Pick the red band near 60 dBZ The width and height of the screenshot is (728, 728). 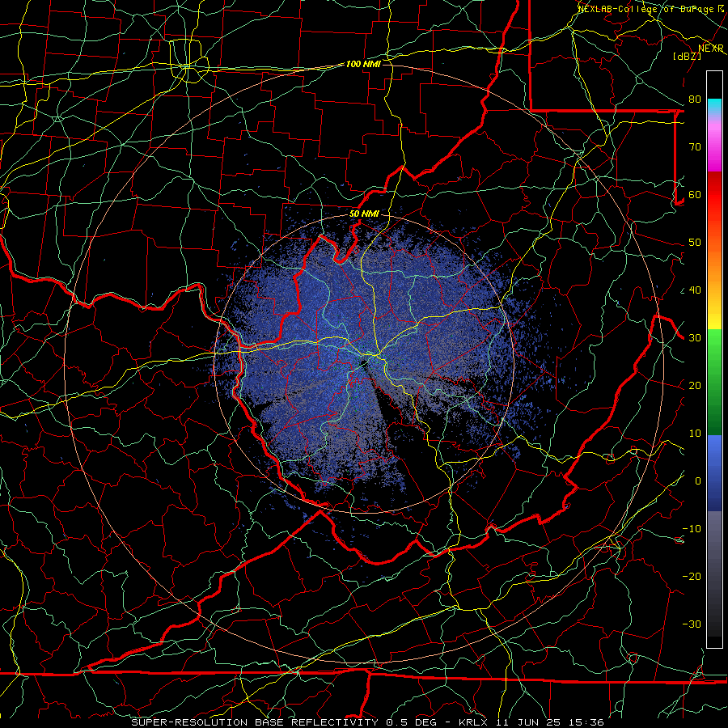point(714,195)
